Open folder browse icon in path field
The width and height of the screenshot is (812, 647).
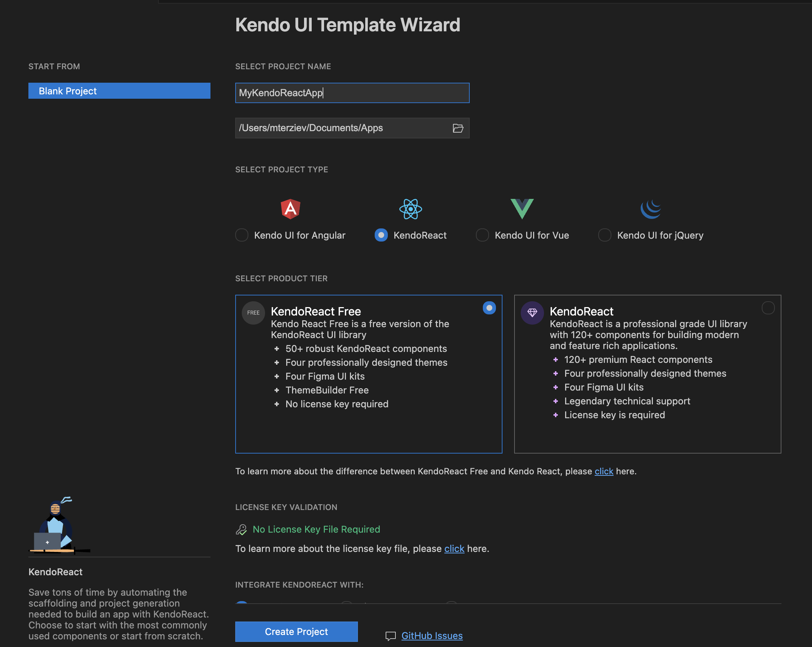458,128
